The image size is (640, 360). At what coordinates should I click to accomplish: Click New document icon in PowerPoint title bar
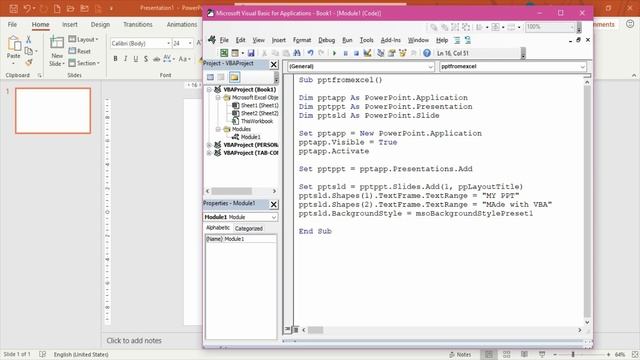[57, 8]
